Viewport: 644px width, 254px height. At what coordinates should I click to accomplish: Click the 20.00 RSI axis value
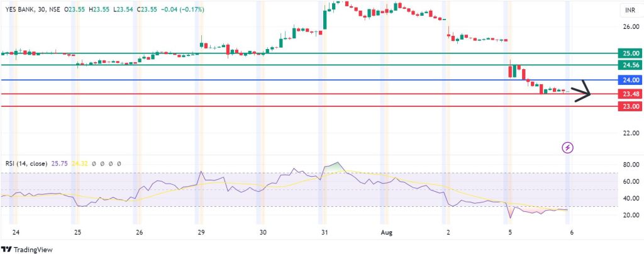pyautogui.click(x=631, y=215)
